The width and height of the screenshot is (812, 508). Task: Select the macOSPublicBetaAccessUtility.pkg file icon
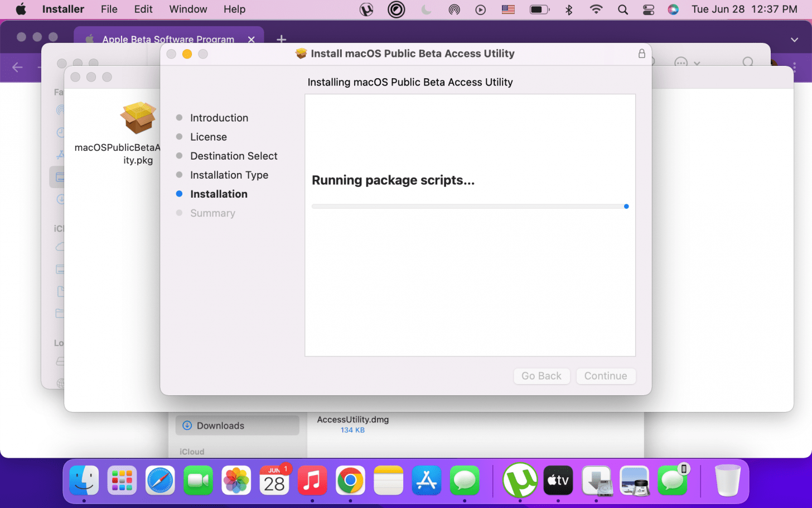[138, 117]
